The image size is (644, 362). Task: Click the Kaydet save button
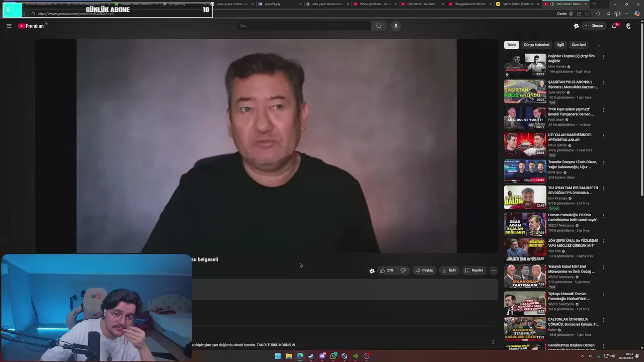click(474, 270)
